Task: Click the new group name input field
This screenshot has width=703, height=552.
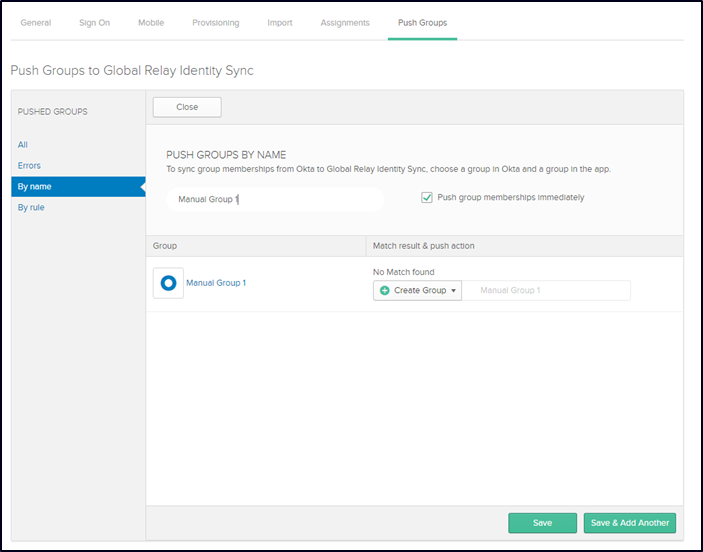Action: (x=546, y=291)
